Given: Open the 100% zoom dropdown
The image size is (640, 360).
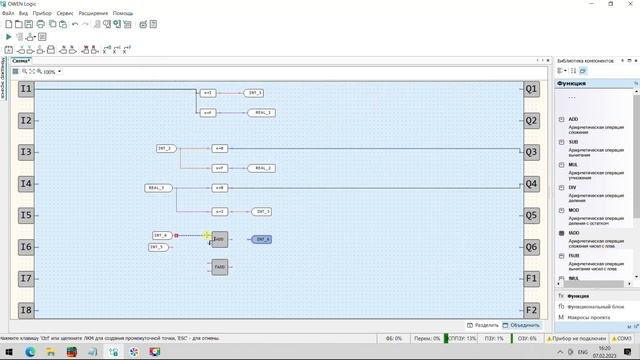Looking at the screenshot, I should [x=60, y=71].
